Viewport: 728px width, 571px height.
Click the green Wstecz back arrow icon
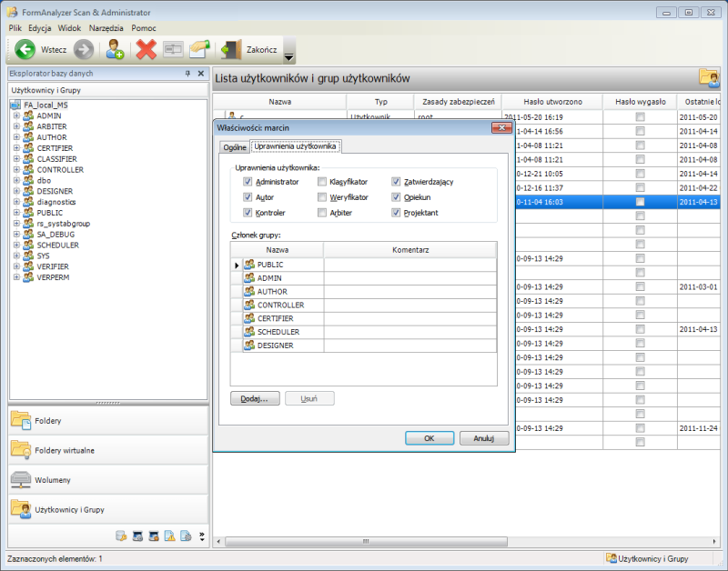click(25, 50)
